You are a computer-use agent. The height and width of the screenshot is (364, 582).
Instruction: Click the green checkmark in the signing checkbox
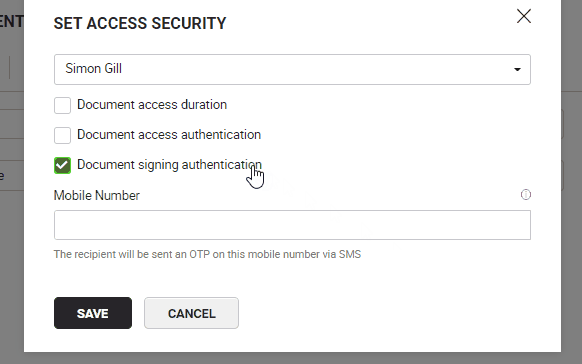click(x=62, y=165)
